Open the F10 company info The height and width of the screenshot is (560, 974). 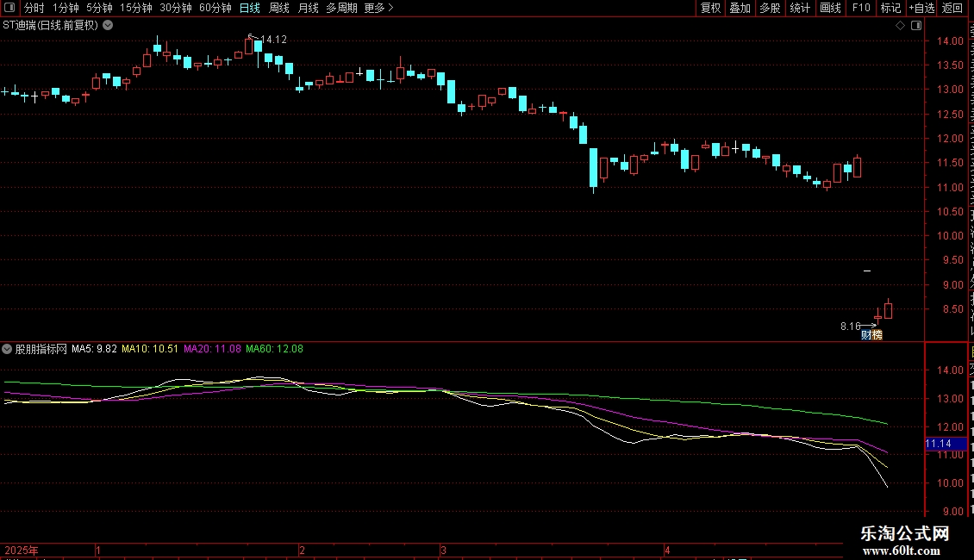(861, 8)
